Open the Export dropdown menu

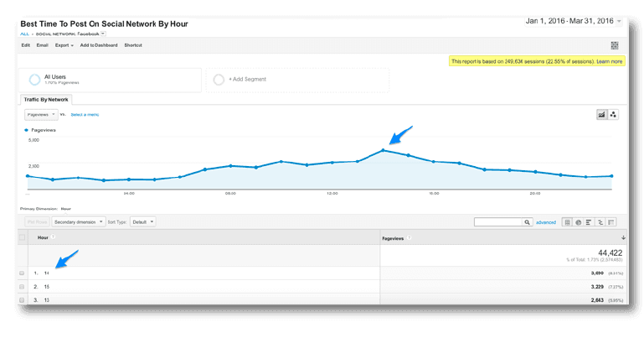(x=64, y=45)
